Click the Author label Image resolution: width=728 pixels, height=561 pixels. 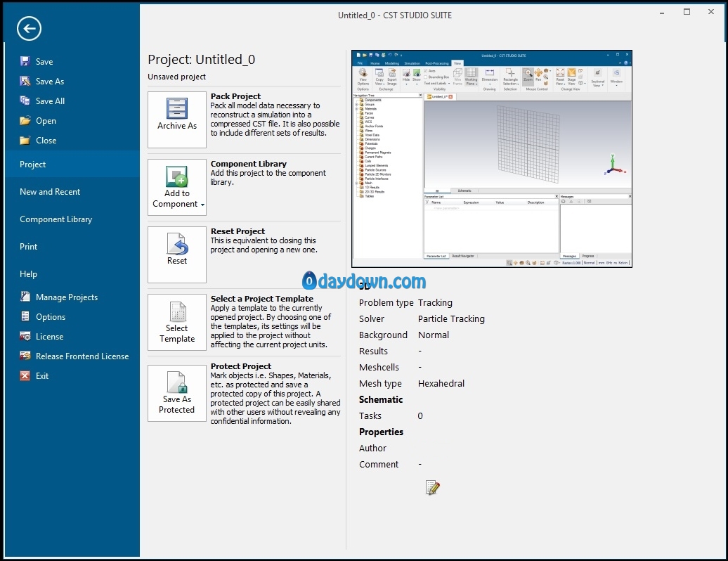(372, 448)
